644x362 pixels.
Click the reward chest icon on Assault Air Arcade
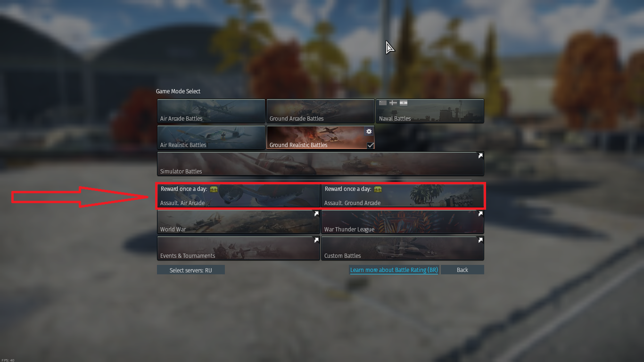pos(214,189)
